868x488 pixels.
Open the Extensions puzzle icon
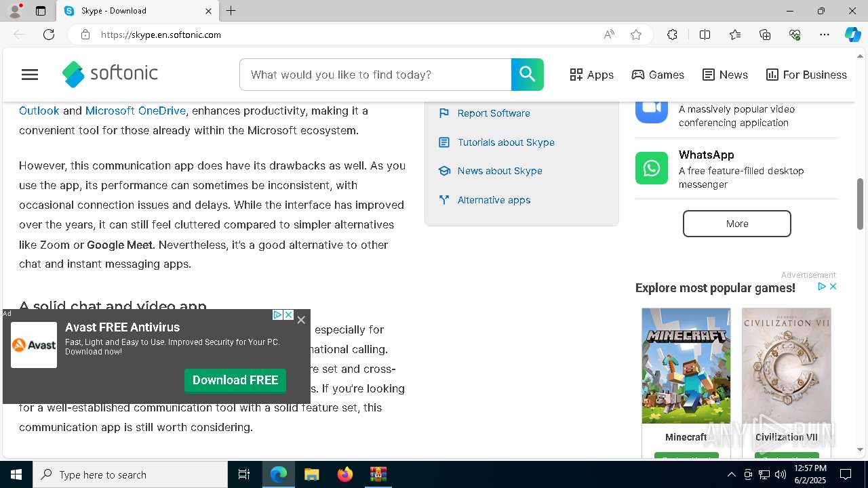[x=672, y=35]
